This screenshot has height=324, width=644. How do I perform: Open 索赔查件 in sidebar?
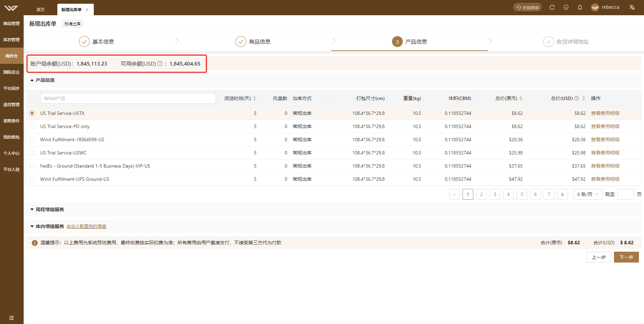[x=11, y=121]
